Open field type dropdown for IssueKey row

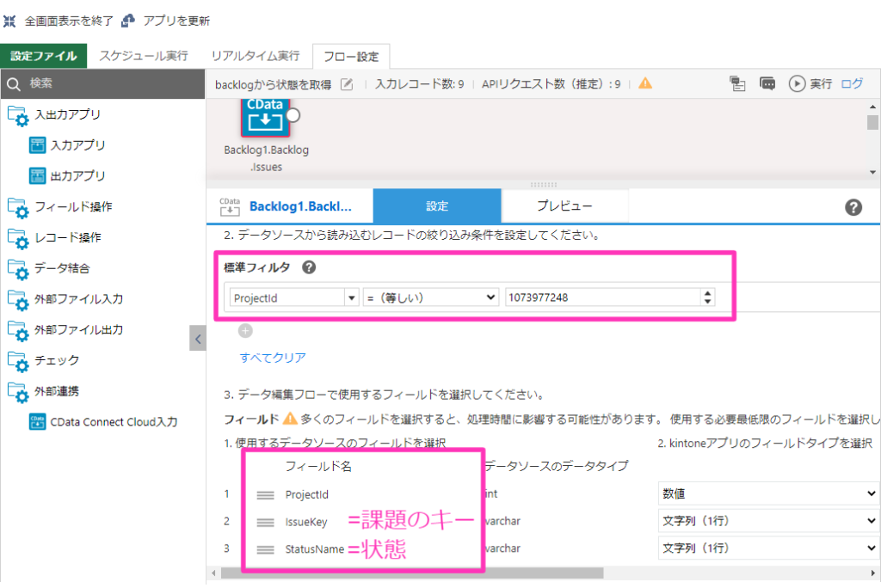click(768, 521)
